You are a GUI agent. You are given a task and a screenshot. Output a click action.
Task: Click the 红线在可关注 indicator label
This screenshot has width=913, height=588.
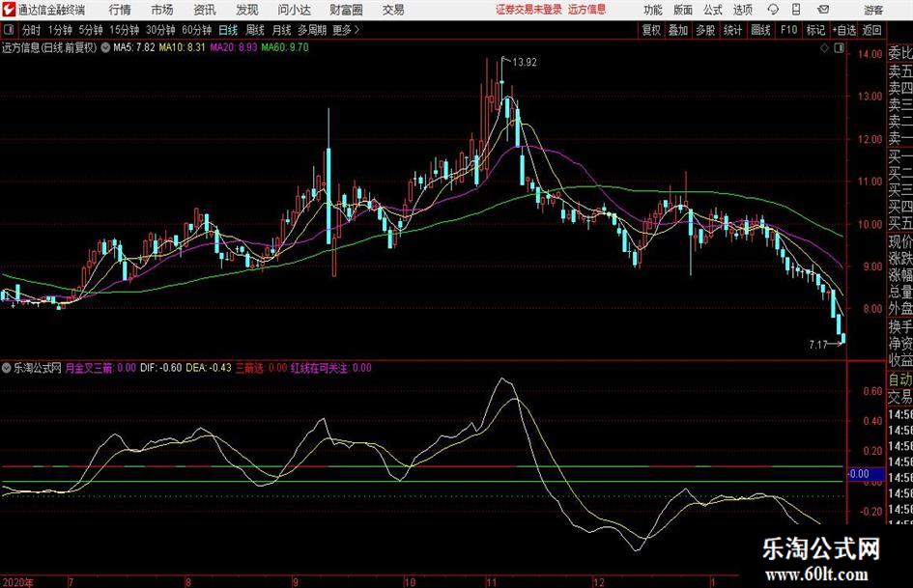319,368
